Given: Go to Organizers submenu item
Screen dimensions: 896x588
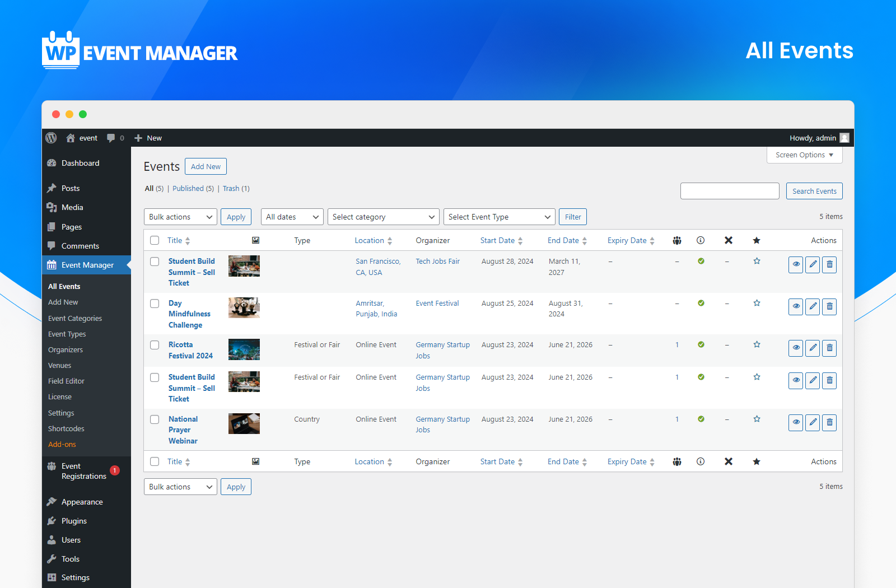Looking at the screenshot, I should click(x=66, y=349).
